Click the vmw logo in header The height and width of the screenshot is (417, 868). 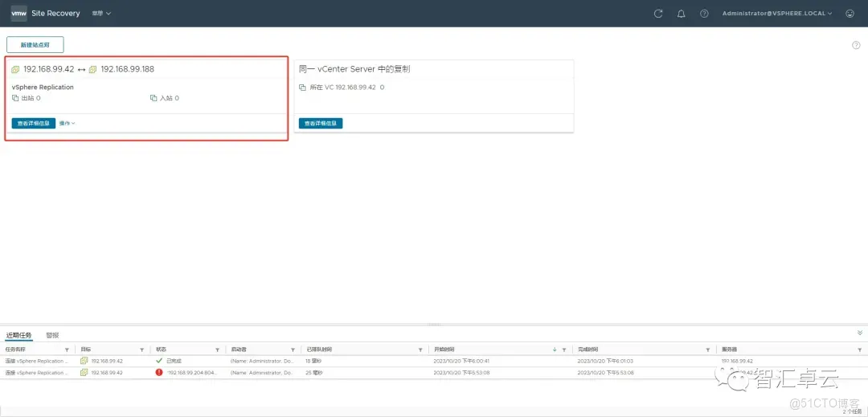click(x=18, y=14)
